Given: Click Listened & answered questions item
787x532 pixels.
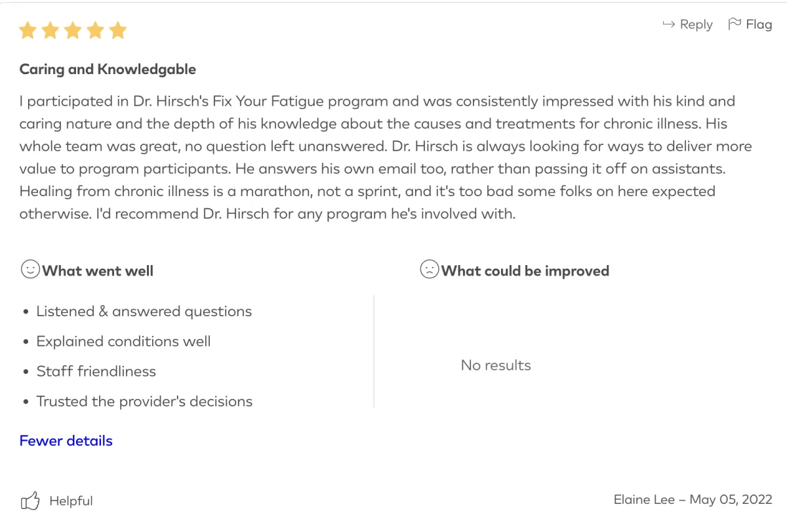Looking at the screenshot, I should point(144,312).
